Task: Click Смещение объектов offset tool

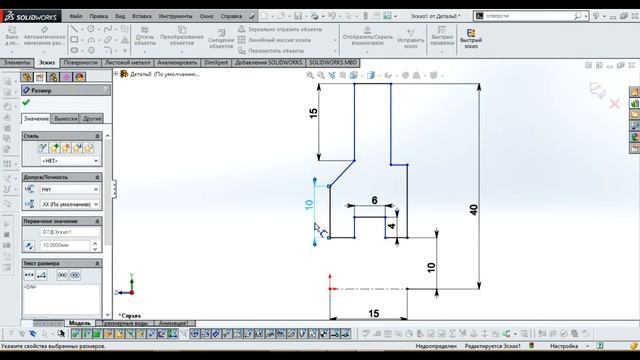Action: (221, 39)
